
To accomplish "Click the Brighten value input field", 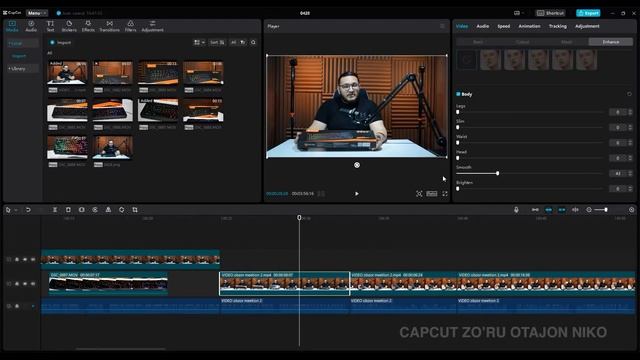I will click(x=618, y=189).
